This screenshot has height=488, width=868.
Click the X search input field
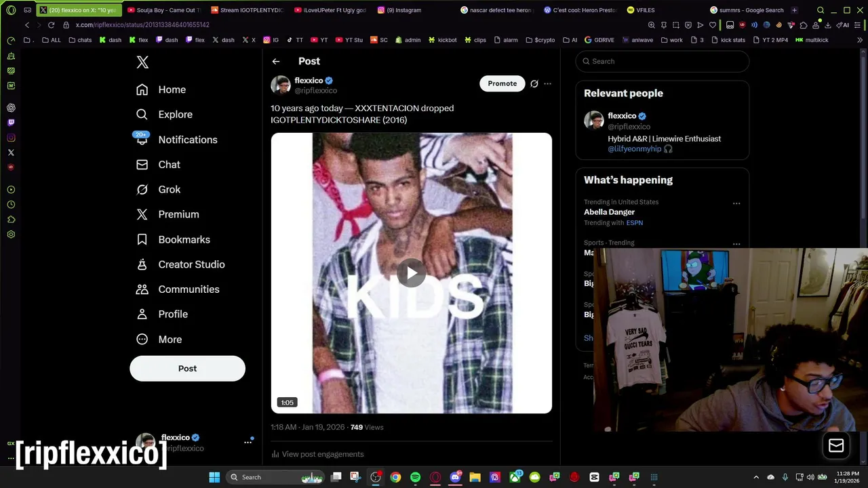tap(663, 61)
